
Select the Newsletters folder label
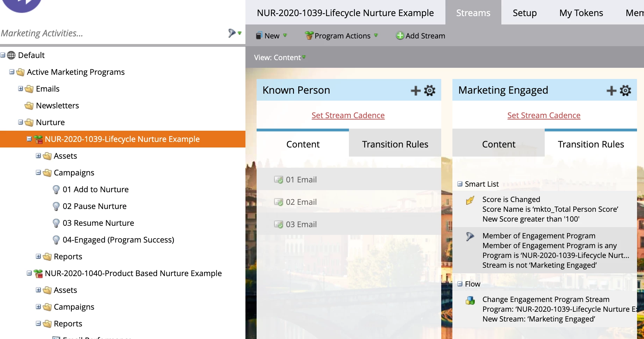[57, 106]
